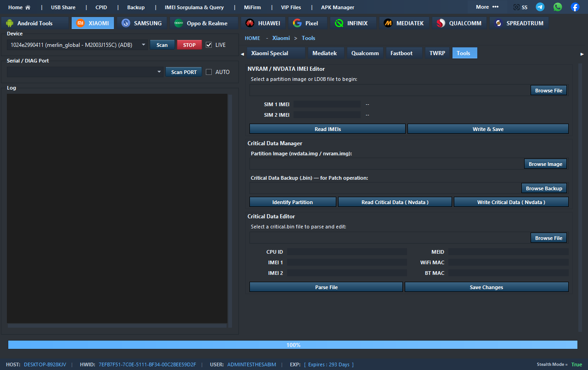Click the Read IMEIs button

point(327,129)
